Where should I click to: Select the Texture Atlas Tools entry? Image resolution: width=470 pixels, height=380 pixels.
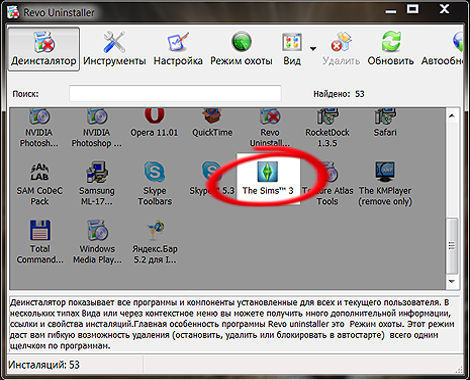(x=327, y=183)
